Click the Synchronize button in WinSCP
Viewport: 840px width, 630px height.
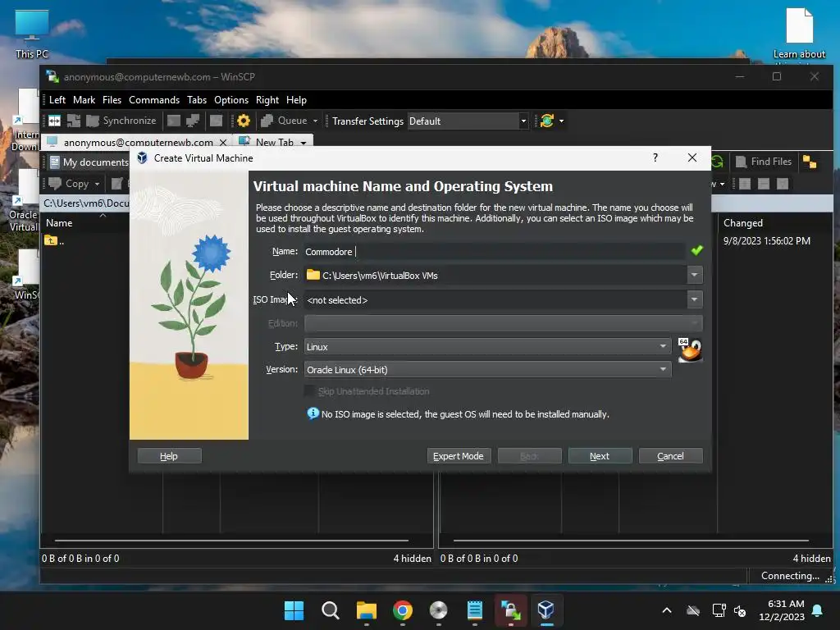[121, 121]
